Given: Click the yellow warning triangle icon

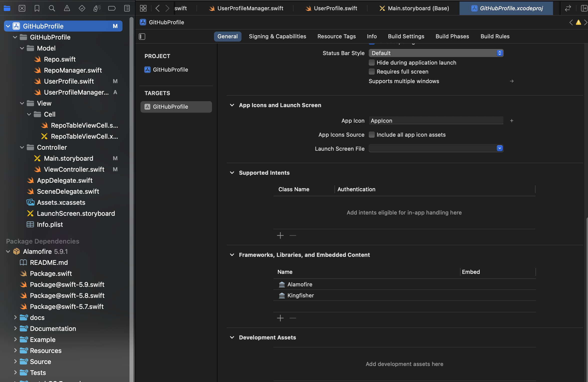Looking at the screenshot, I should pos(578,22).
